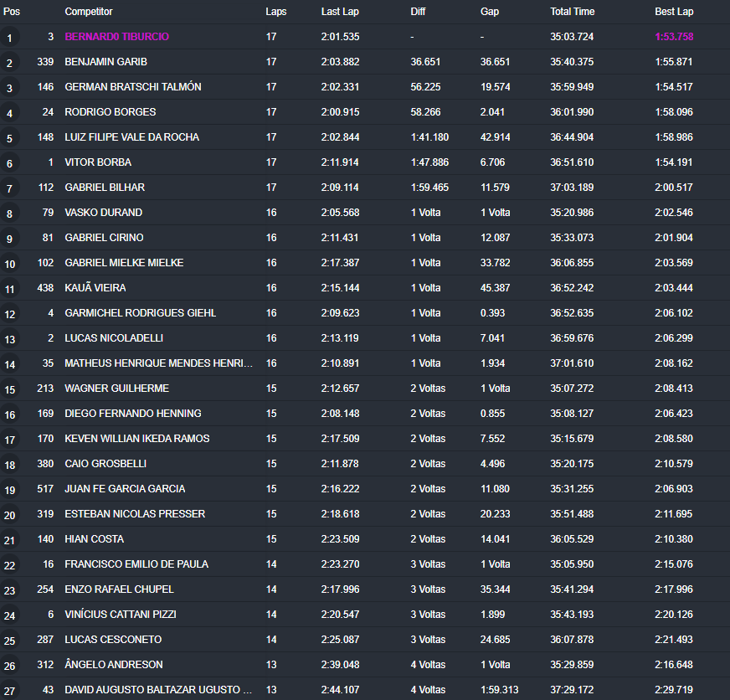Sort by the Competitor column header

click(89, 12)
